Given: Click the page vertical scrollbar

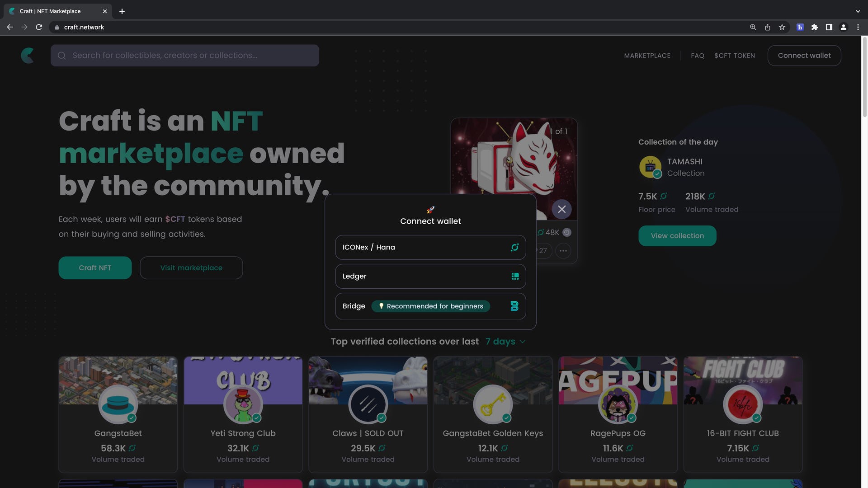Looking at the screenshot, I should click(864, 77).
